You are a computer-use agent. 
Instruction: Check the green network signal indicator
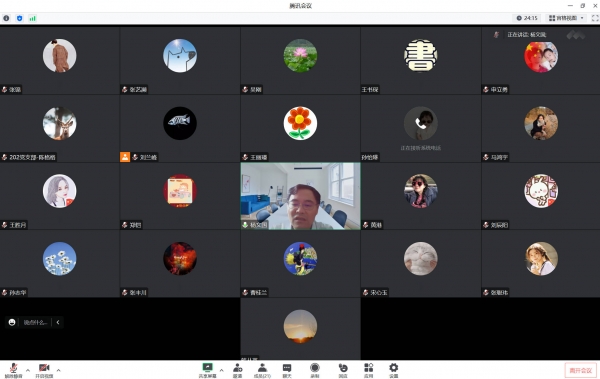[33, 18]
